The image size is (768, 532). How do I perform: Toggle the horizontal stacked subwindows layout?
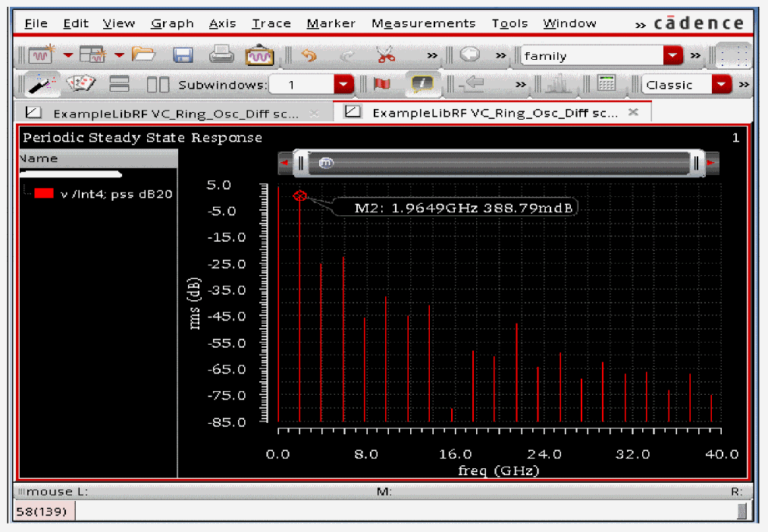(x=121, y=84)
